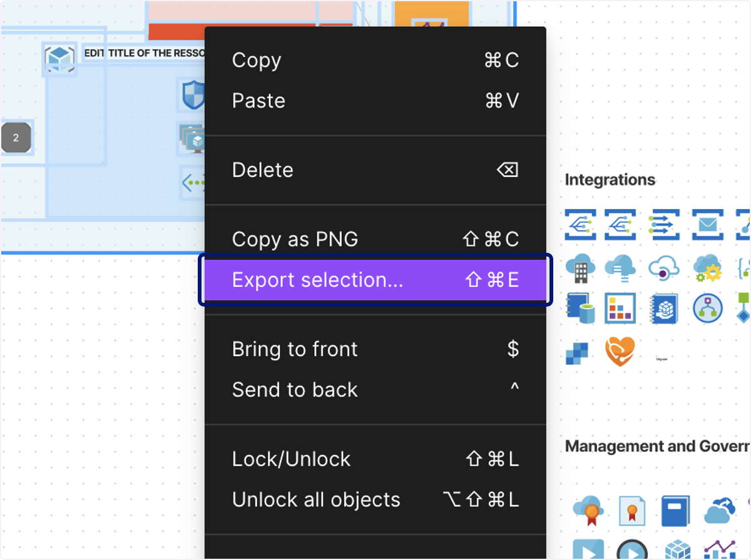
Task: Pick the document with award ribbon icon
Action: 632,511
